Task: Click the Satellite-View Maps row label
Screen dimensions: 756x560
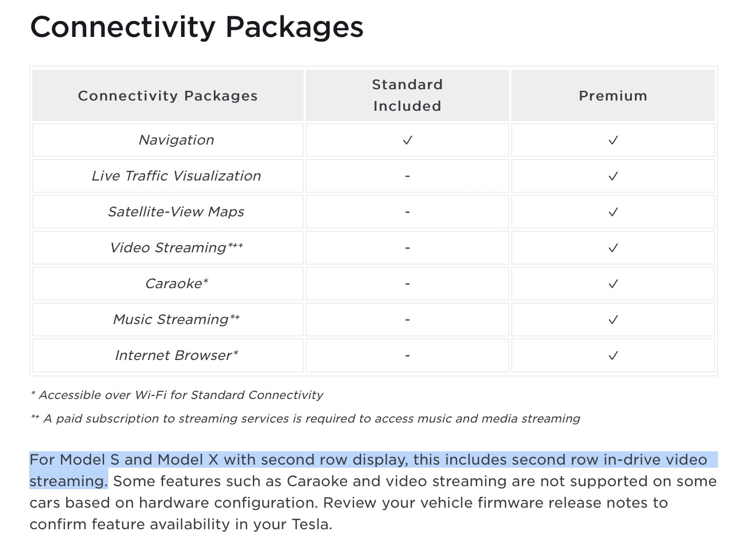Action: pos(176,212)
